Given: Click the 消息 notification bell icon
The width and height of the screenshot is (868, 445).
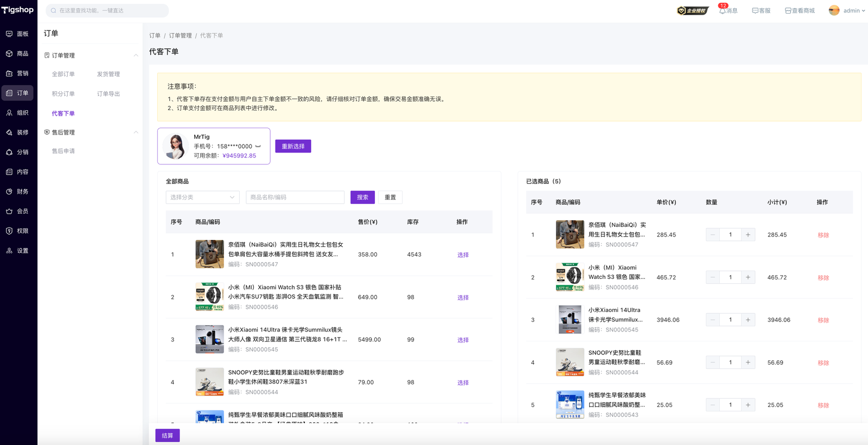Looking at the screenshot, I should point(722,11).
